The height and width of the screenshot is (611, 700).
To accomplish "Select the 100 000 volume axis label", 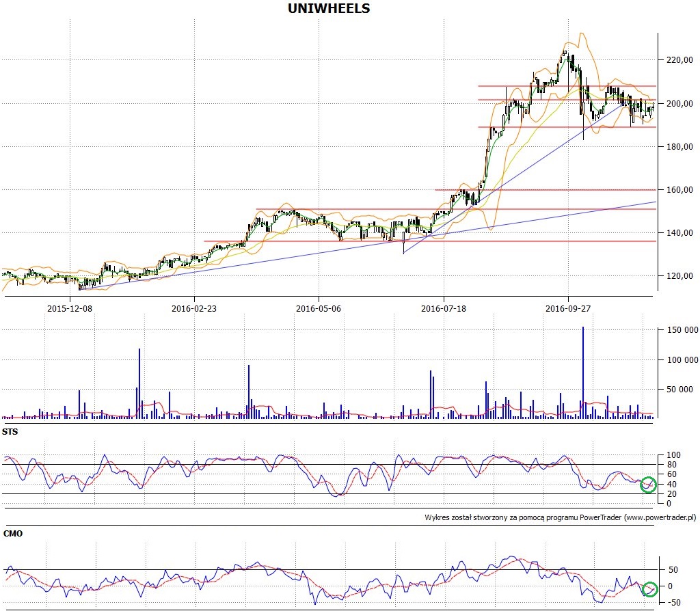I will point(682,359).
